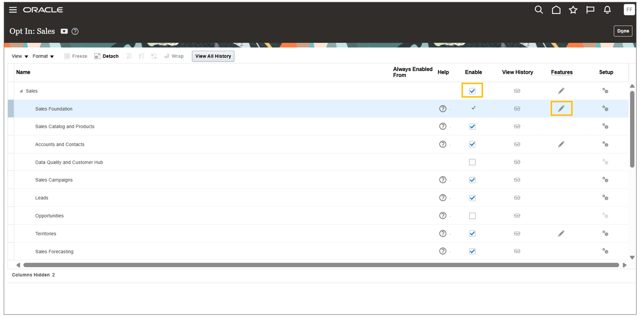Open dropdown arrow next to Opt In: Sales
This screenshot has width=644, height=318.
64,31
